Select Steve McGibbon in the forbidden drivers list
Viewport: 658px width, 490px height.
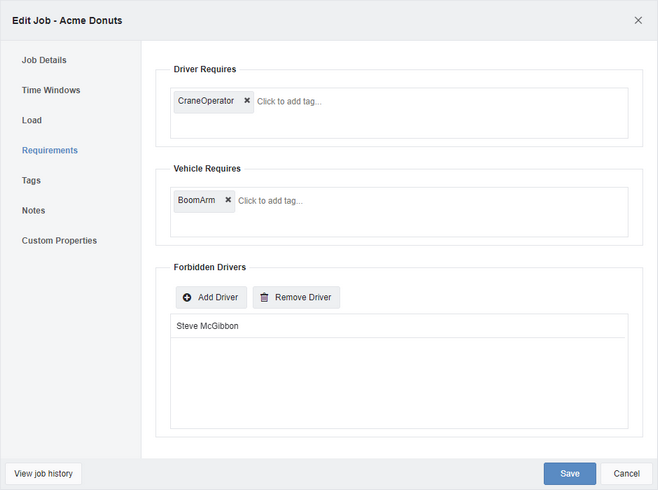(x=398, y=326)
